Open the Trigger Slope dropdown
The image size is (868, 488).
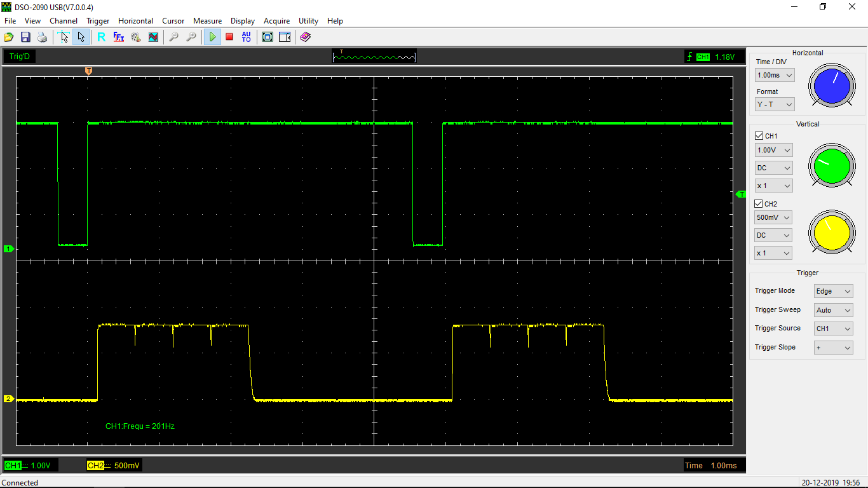click(833, 348)
